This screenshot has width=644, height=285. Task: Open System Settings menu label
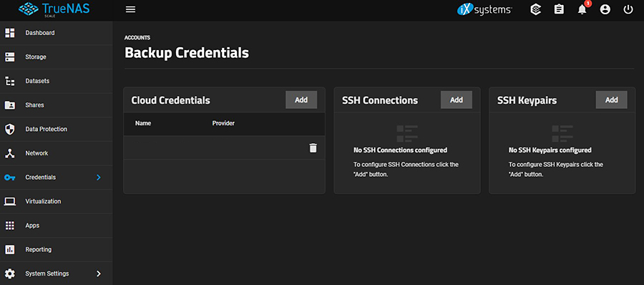pos(47,274)
